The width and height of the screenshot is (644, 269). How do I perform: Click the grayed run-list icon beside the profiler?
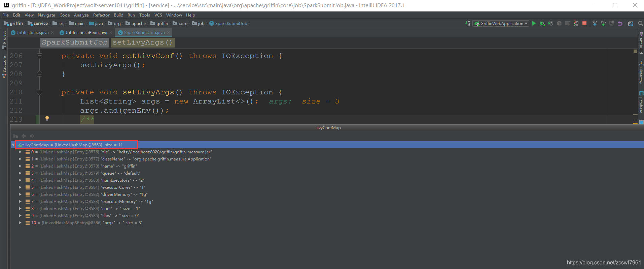pos(568,23)
